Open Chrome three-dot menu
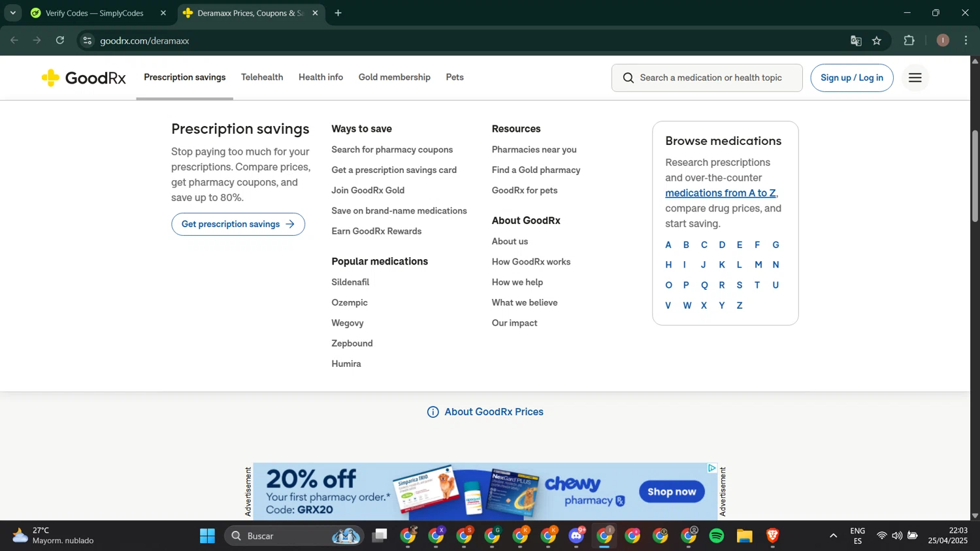Viewport: 980px width, 551px height. 966,40
